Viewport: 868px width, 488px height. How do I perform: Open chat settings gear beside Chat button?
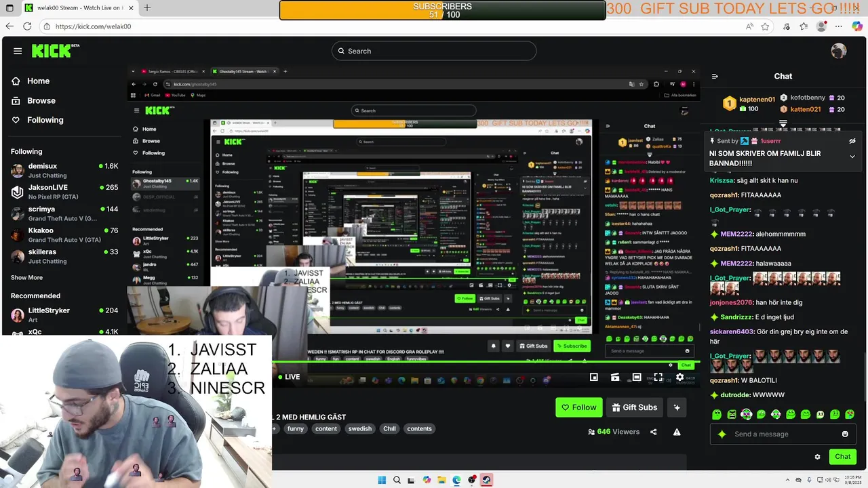pos(817,457)
